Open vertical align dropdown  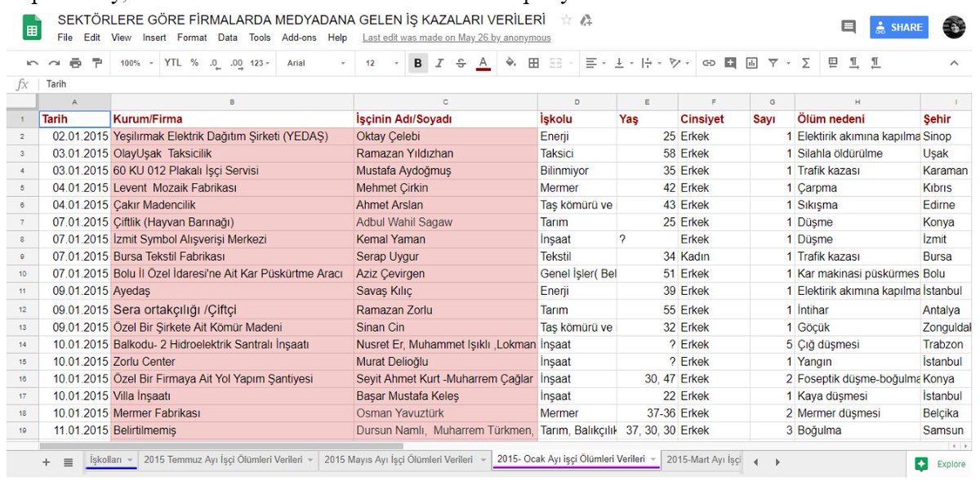pyautogui.click(x=622, y=63)
